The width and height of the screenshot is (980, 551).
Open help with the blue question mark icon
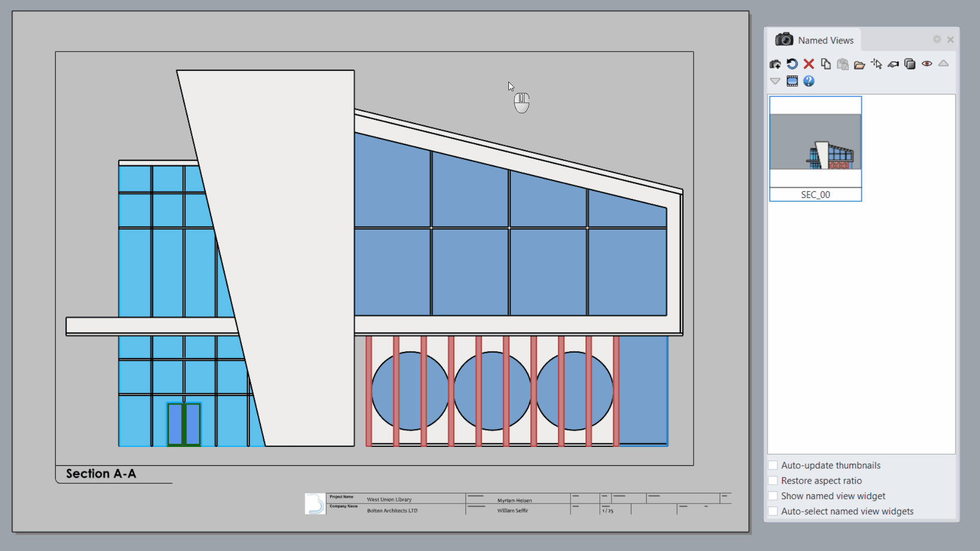click(808, 81)
